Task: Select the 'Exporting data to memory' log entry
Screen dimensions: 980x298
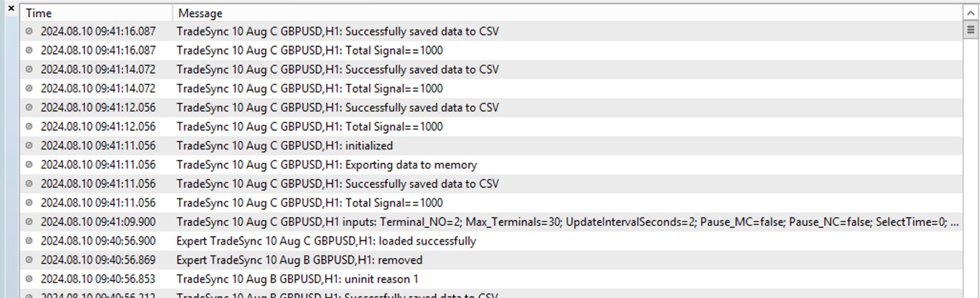Action: pos(492,165)
